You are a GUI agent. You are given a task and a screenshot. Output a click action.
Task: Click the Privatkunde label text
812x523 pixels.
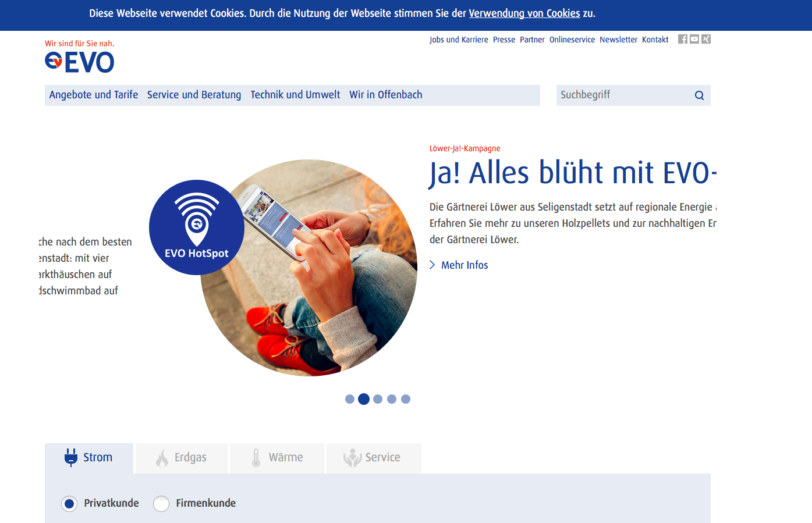pos(111,503)
